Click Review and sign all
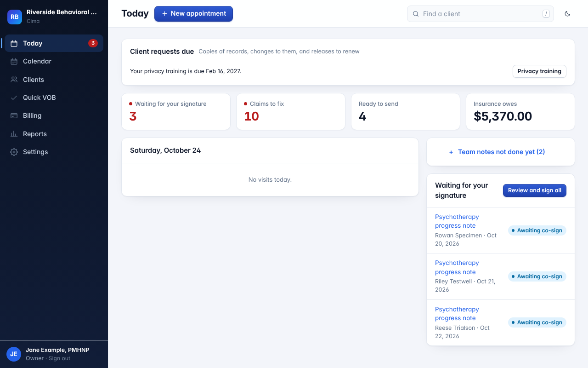 tap(535, 190)
